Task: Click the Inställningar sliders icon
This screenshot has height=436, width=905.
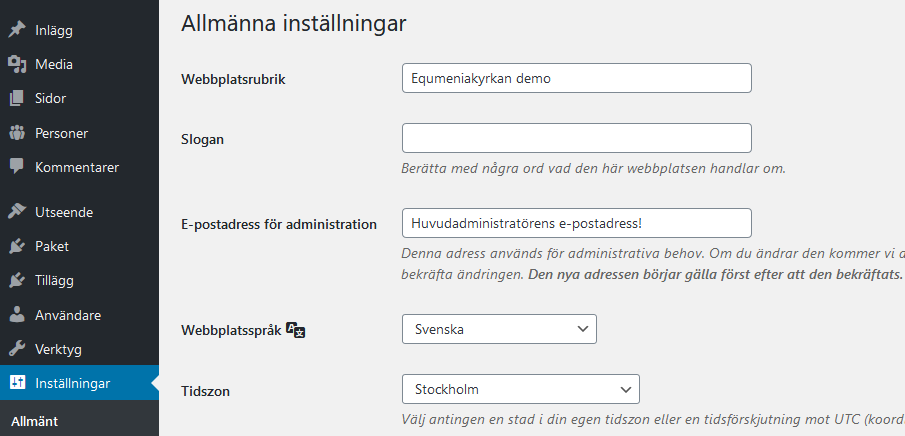Action: 17,382
